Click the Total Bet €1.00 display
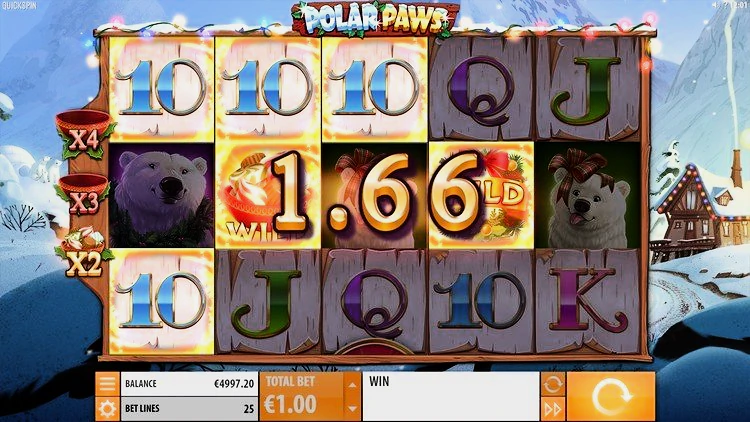750x422 pixels. tap(302, 396)
